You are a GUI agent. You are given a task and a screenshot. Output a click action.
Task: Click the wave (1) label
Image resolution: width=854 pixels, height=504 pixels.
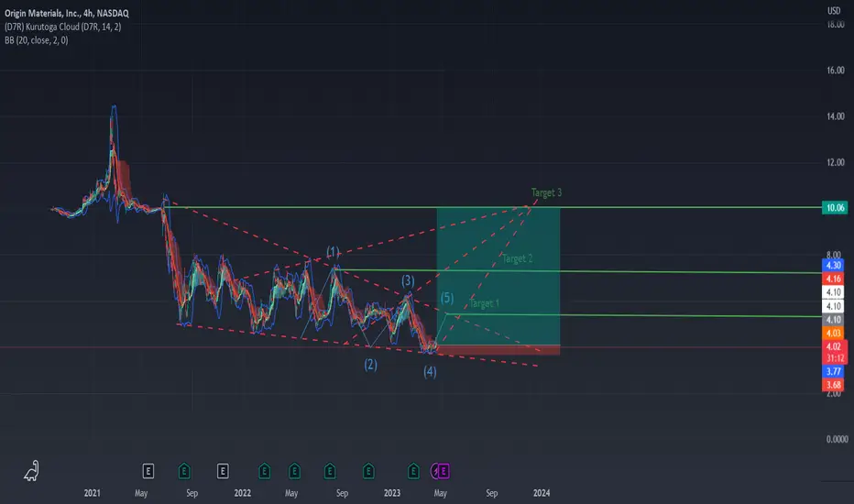point(333,252)
